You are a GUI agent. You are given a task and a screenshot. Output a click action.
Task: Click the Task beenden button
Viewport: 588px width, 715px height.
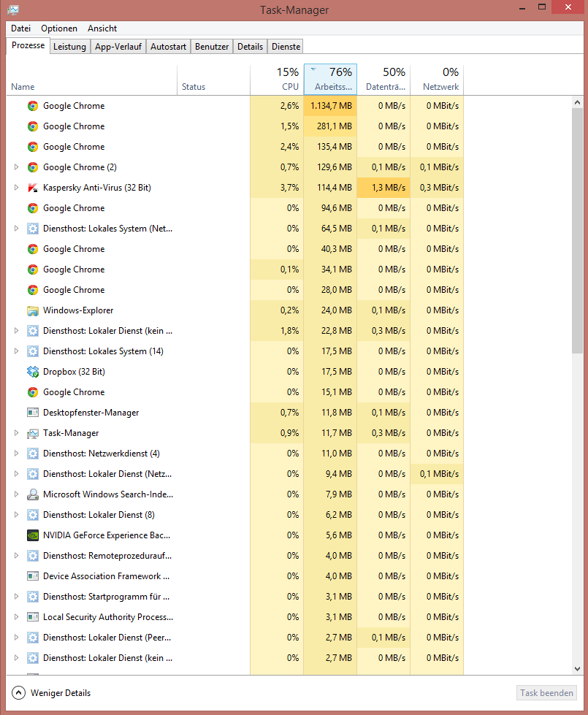tap(546, 693)
